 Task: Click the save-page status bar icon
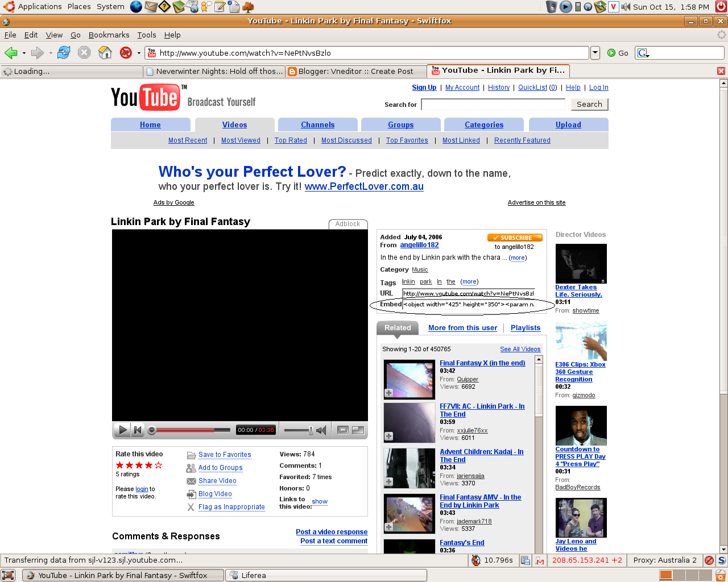(x=525, y=560)
